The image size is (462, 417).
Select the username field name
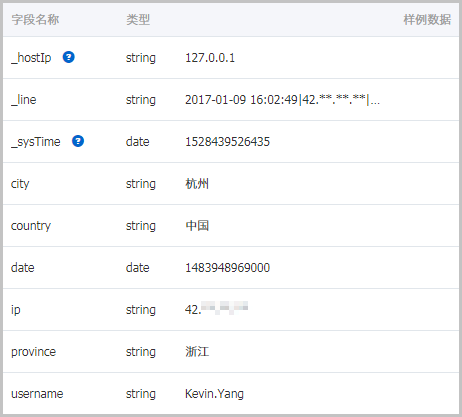[37, 394]
